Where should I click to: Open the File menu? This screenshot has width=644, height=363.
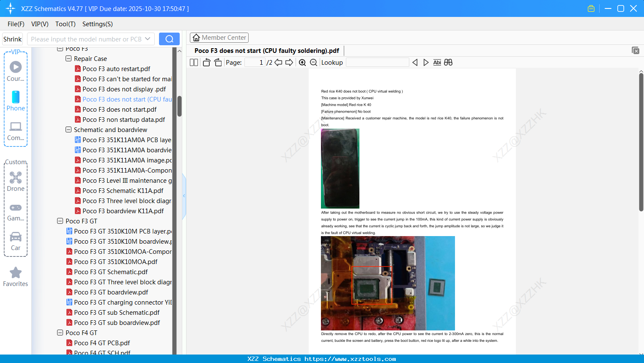[16, 24]
